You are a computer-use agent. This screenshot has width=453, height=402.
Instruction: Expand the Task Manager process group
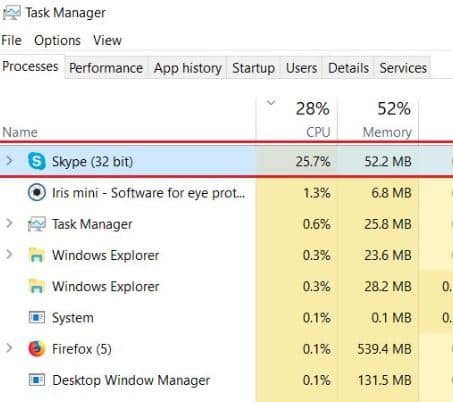[x=9, y=223]
